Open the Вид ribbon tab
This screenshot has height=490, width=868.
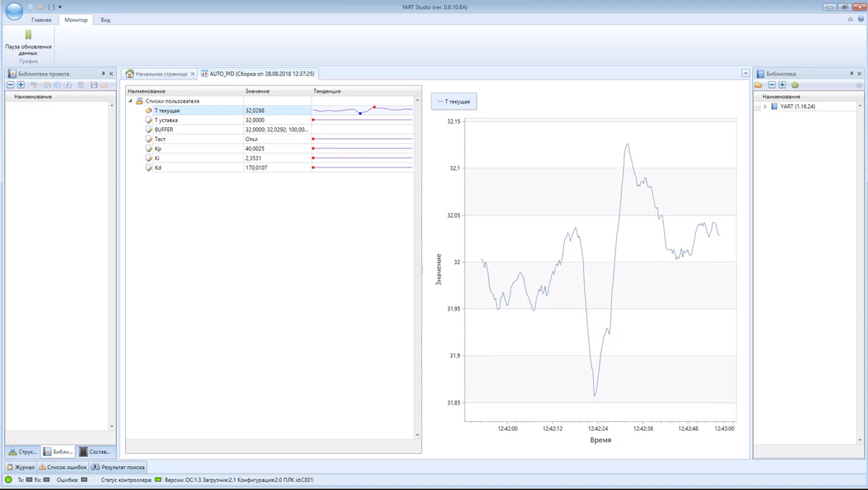coord(106,20)
